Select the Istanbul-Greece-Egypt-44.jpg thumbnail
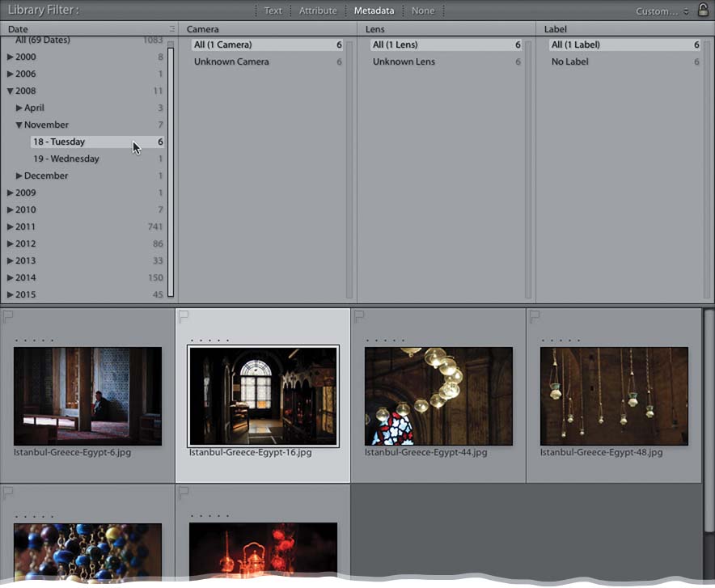 tap(438, 396)
